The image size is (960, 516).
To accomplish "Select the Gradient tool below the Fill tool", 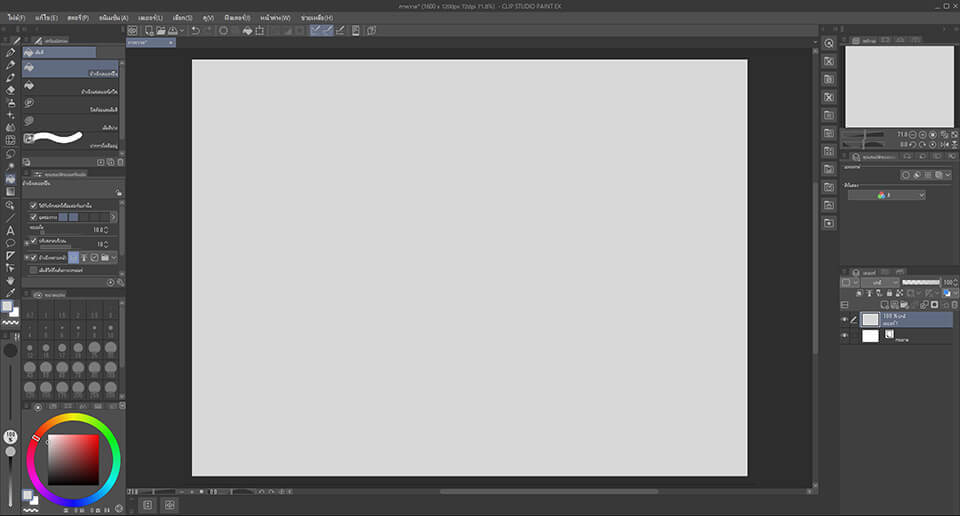I will tap(11, 192).
